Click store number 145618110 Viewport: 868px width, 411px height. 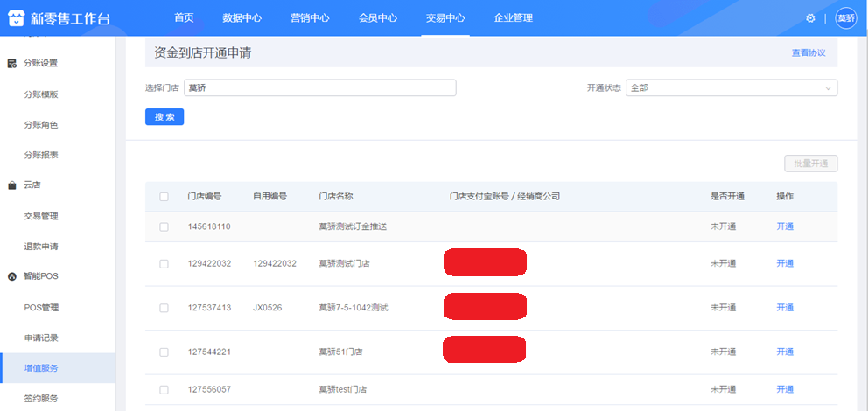[209, 226]
